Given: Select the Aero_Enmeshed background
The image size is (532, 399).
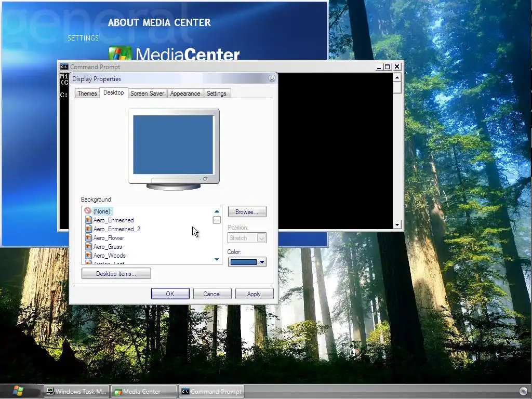Looking at the screenshot, I should (114, 220).
